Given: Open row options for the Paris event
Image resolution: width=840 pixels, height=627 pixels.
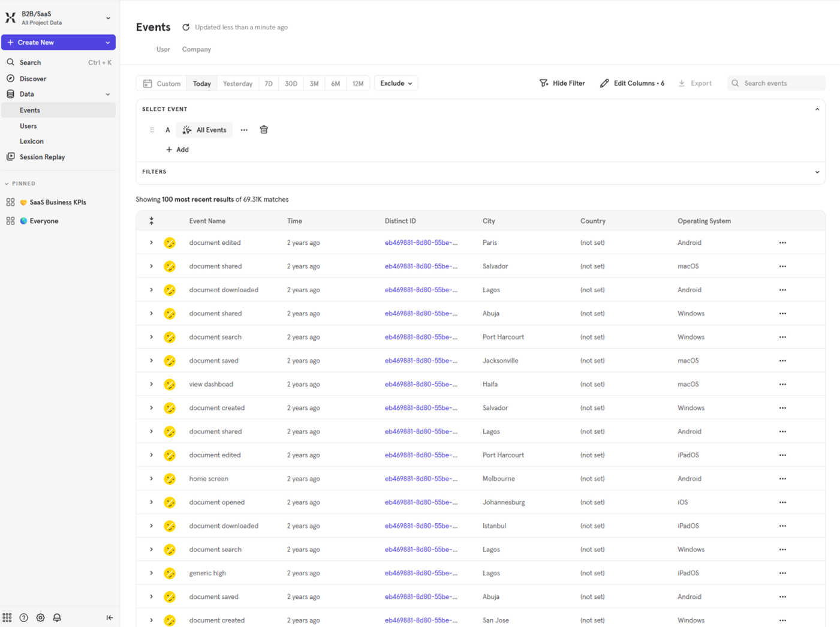Looking at the screenshot, I should (x=782, y=242).
